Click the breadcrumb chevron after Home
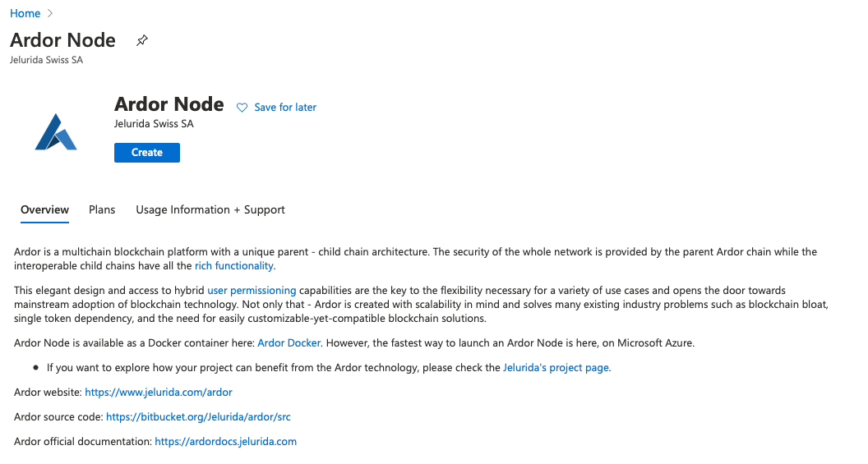The image size is (868, 464). [x=50, y=14]
